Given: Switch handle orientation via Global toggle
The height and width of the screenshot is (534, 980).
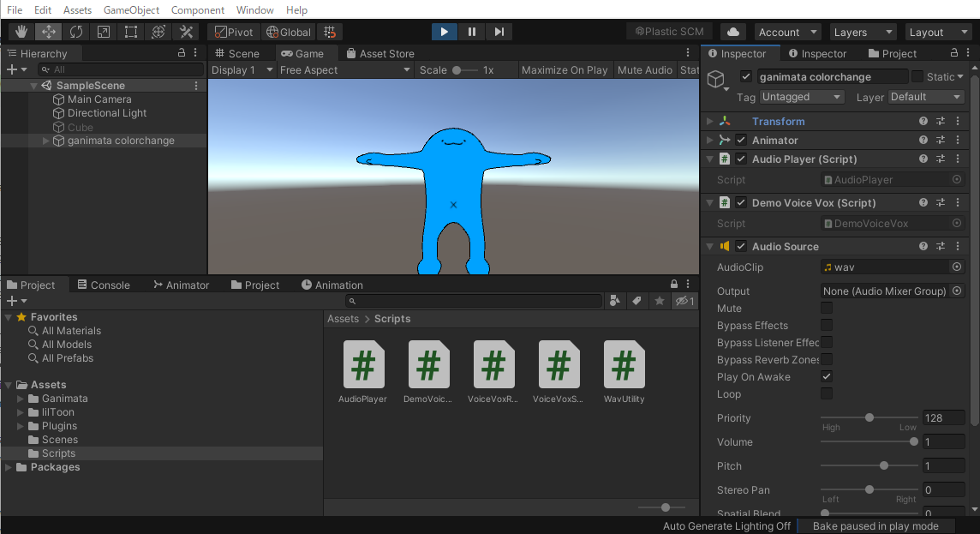Looking at the screenshot, I should [x=288, y=32].
